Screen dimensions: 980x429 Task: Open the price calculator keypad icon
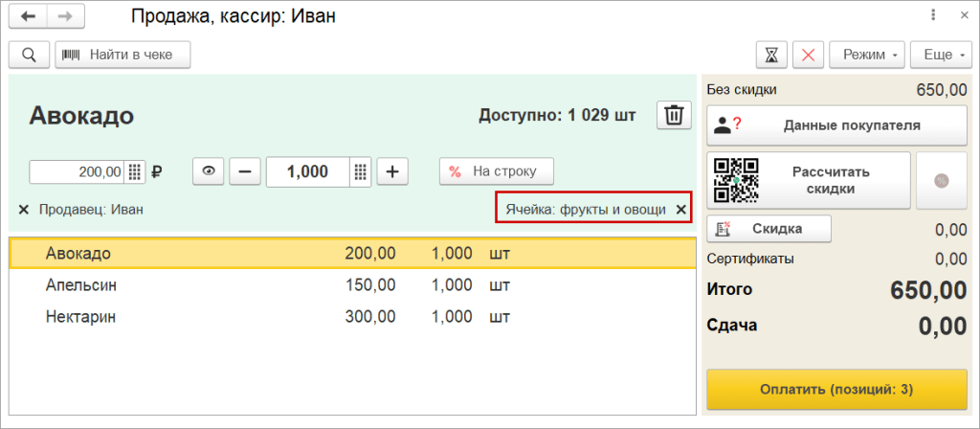tap(135, 172)
